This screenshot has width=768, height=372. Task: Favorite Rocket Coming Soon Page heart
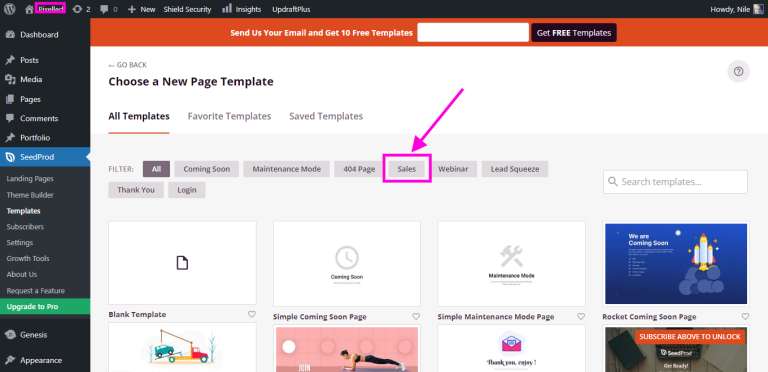pos(745,317)
